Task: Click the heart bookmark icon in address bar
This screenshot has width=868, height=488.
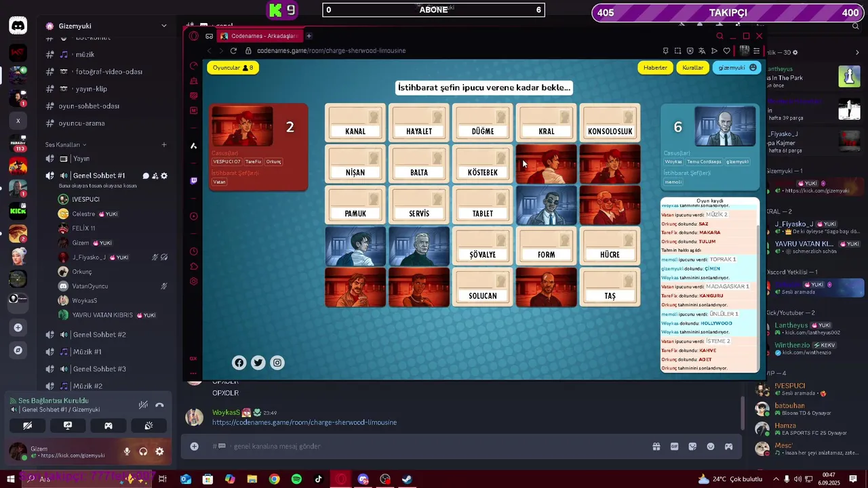Action: [x=726, y=51]
